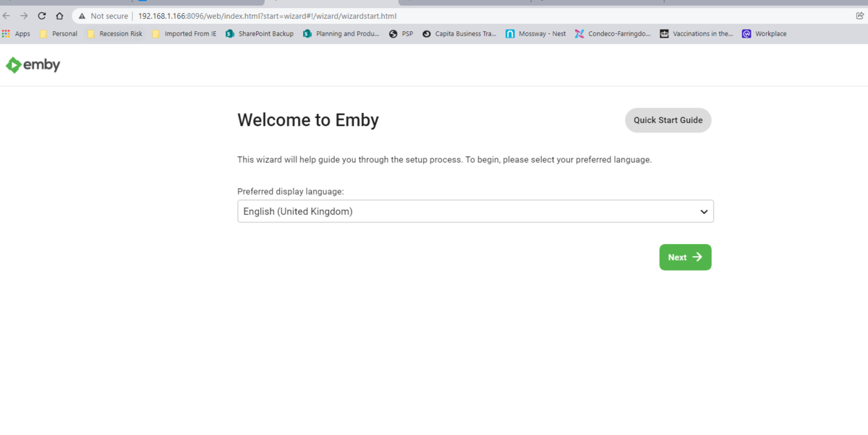Click the browser back arrow

tap(7, 16)
